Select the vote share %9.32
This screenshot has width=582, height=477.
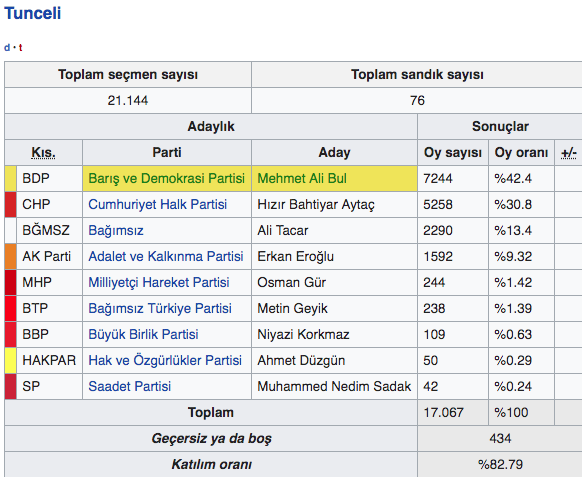pyautogui.click(x=513, y=257)
